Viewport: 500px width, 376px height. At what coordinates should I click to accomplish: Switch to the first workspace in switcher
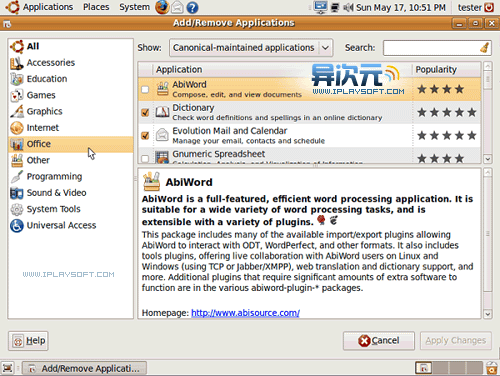(424, 368)
